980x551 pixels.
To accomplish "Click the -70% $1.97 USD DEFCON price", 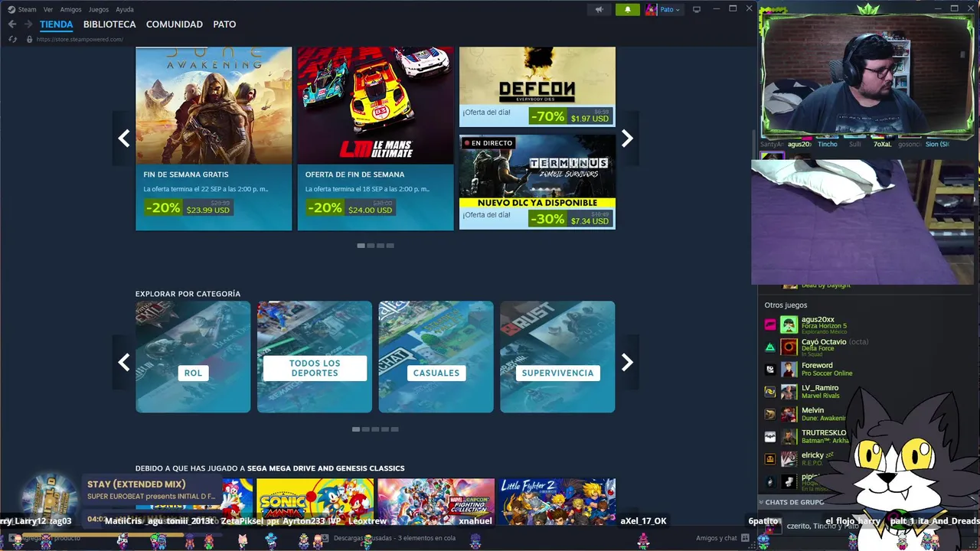I will coord(570,116).
